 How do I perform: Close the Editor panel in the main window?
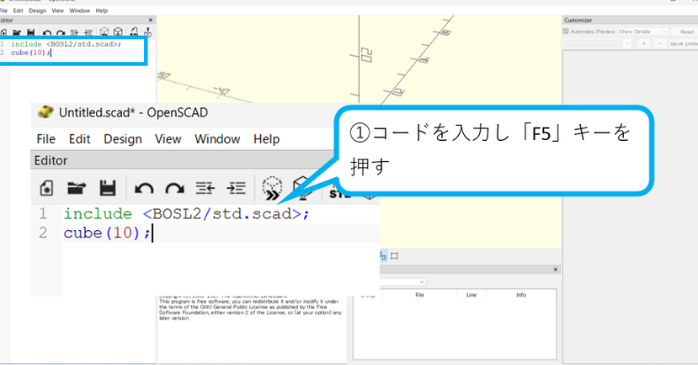coord(150,20)
